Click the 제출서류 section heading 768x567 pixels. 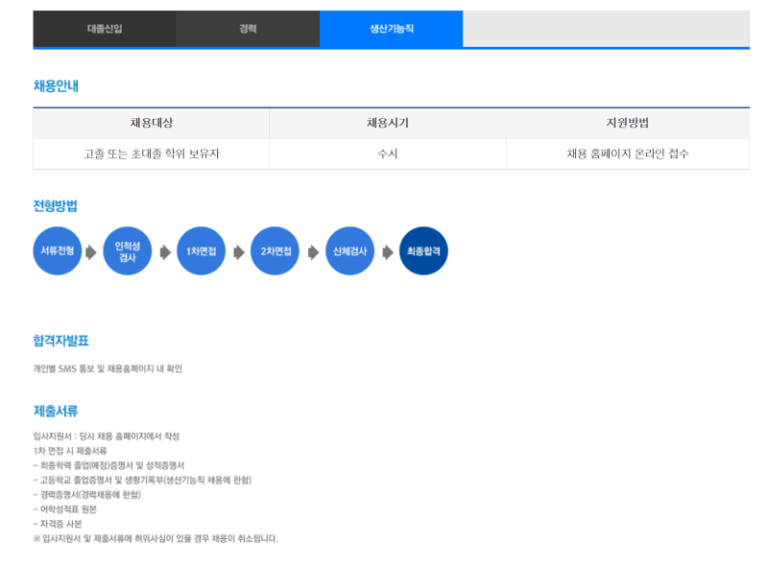pos(56,411)
